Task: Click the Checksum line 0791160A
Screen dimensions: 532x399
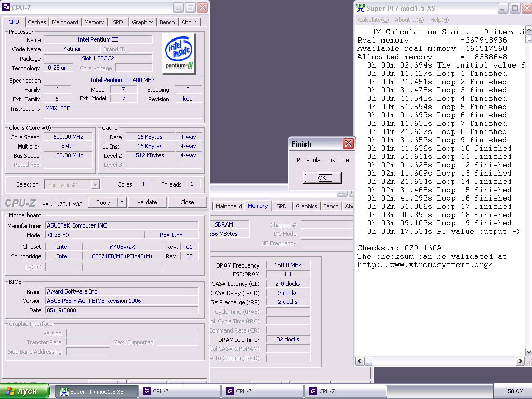Action: point(400,248)
